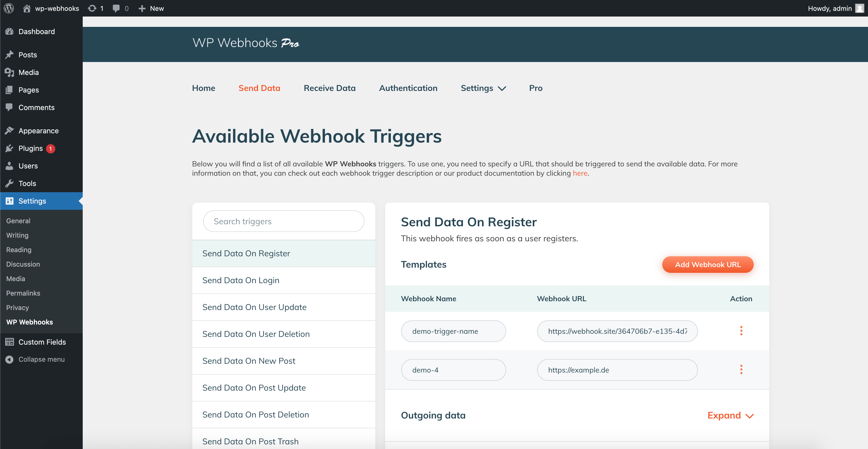Select the Send Data On User Deletion trigger

coord(283,334)
